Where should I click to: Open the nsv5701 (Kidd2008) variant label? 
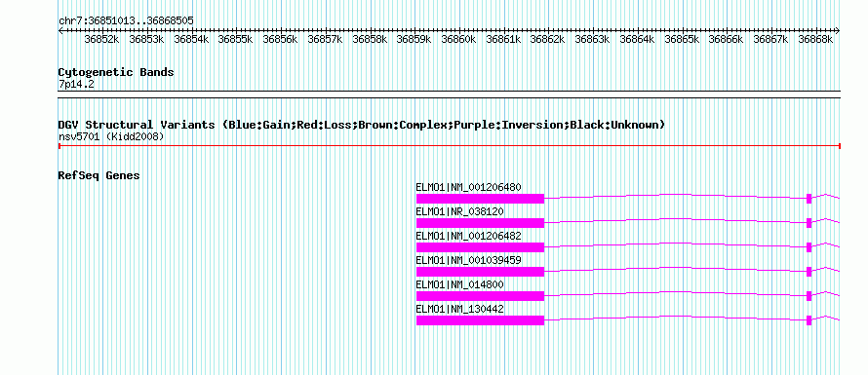pos(111,136)
